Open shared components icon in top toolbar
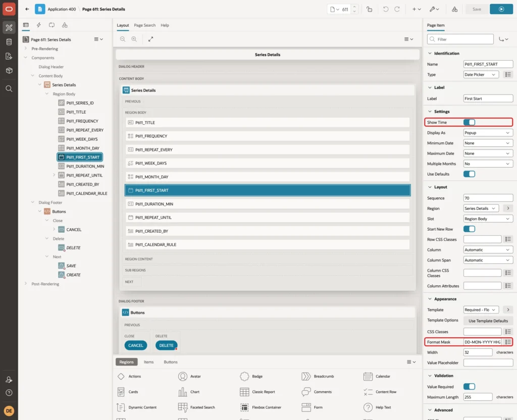This screenshot has height=420, width=517. (455, 9)
